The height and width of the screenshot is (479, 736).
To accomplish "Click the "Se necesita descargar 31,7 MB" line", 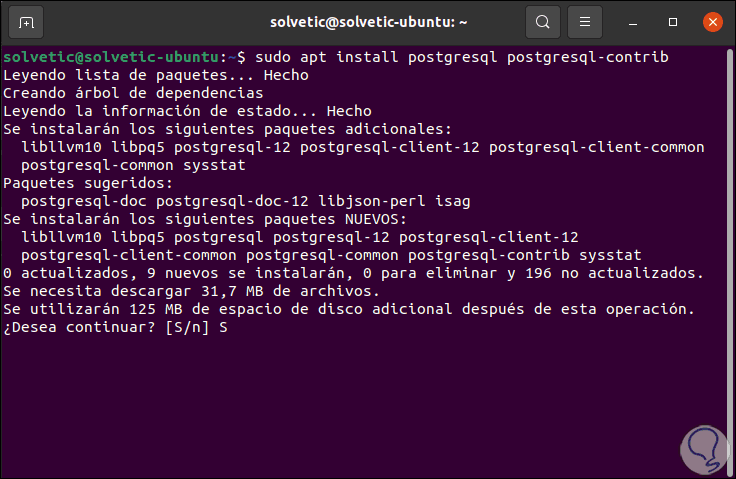I will coord(191,291).
